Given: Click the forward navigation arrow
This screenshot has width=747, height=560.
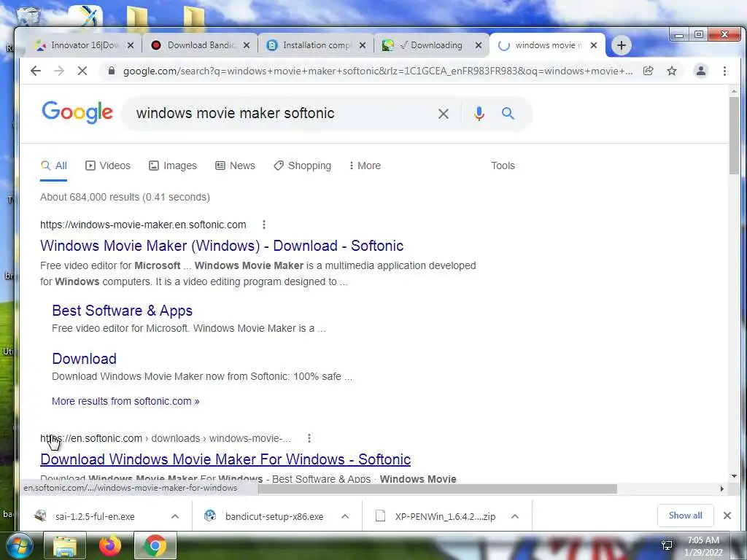Looking at the screenshot, I should (x=59, y=71).
